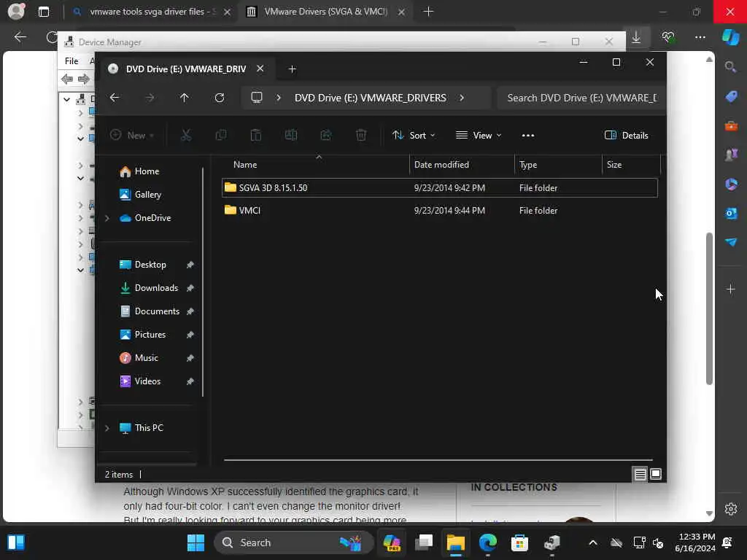
Task: Click the Paste clipboard icon in Explorer toolbar
Action: [x=256, y=135]
